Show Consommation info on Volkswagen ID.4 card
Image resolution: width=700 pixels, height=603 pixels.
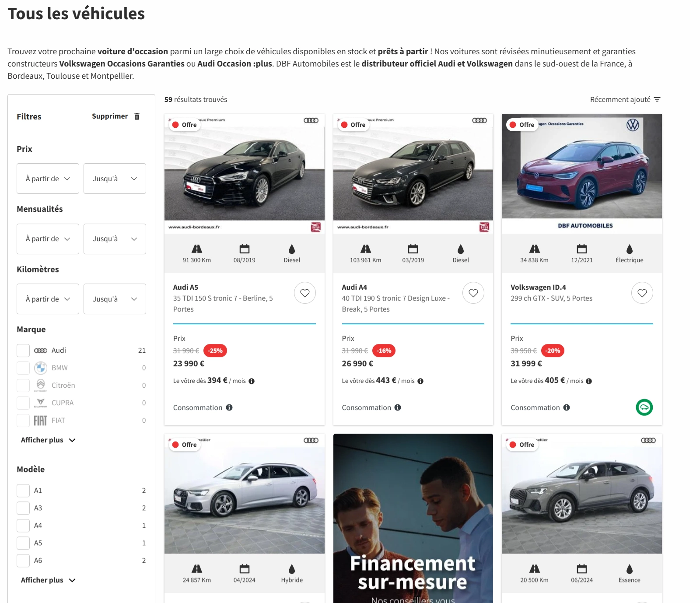pos(567,407)
